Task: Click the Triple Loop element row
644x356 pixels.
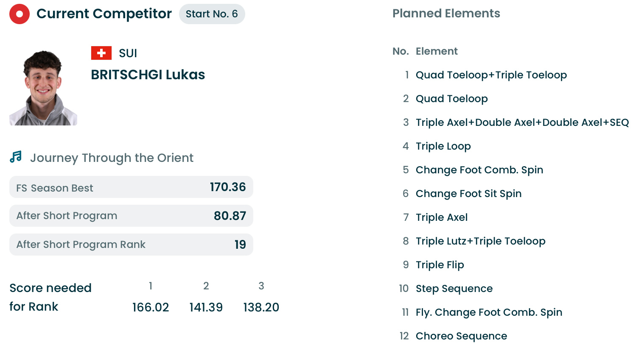Action: (x=443, y=146)
